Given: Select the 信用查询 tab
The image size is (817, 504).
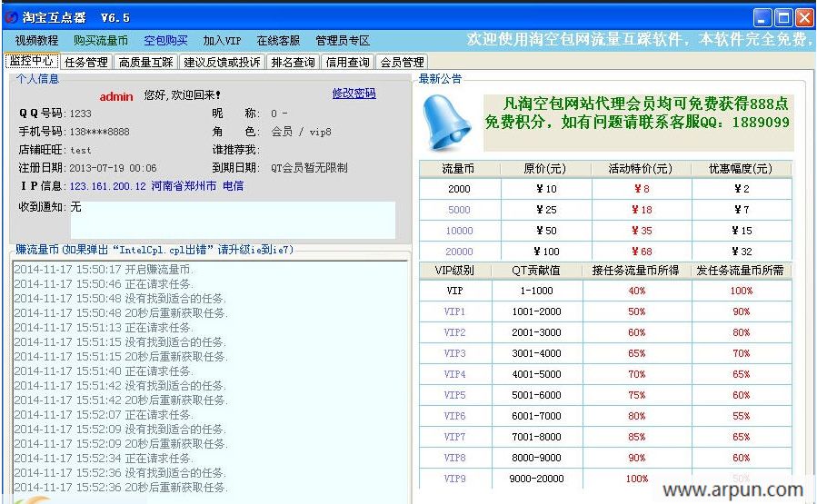Looking at the screenshot, I should (348, 63).
